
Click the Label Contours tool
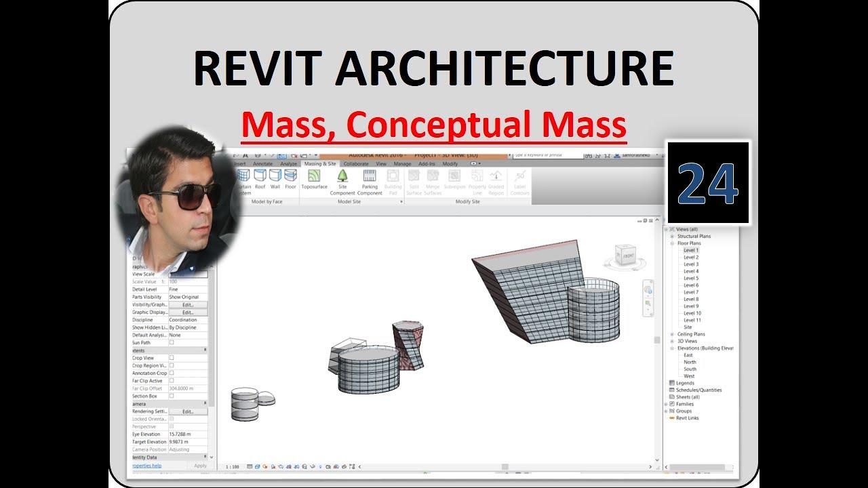click(x=520, y=182)
